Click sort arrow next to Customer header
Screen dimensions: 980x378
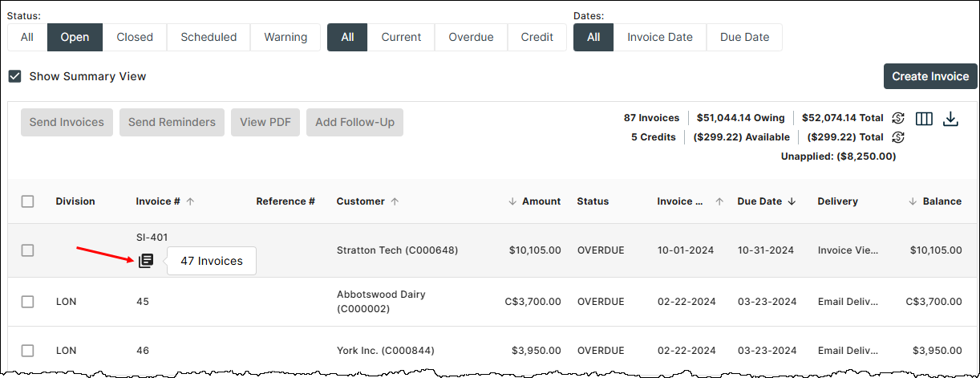[395, 201]
